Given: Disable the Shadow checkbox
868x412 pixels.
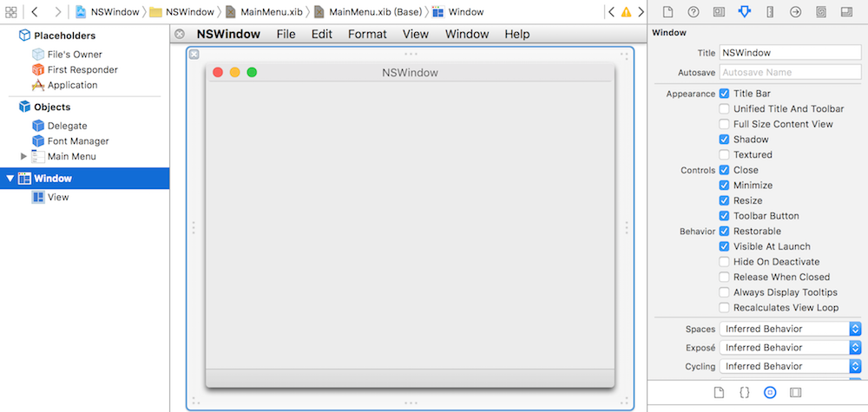Looking at the screenshot, I should [x=724, y=140].
